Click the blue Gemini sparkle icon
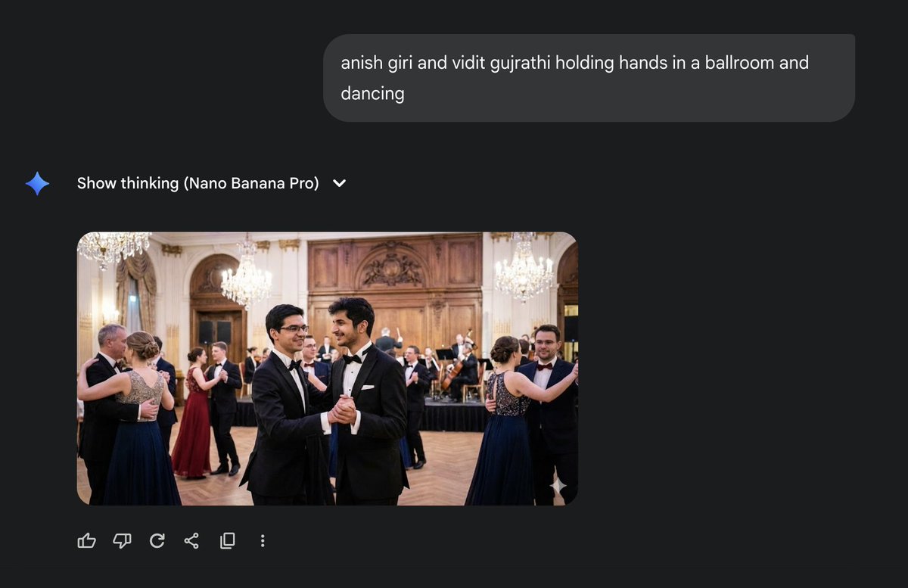Viewport: 908px width, 588px height. pyautogui.click(x=37, y=183)
